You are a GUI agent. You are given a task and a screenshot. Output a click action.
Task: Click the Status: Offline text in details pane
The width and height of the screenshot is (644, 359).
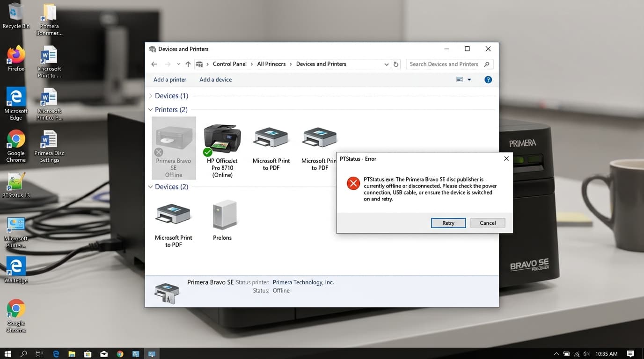coord(271,290)
